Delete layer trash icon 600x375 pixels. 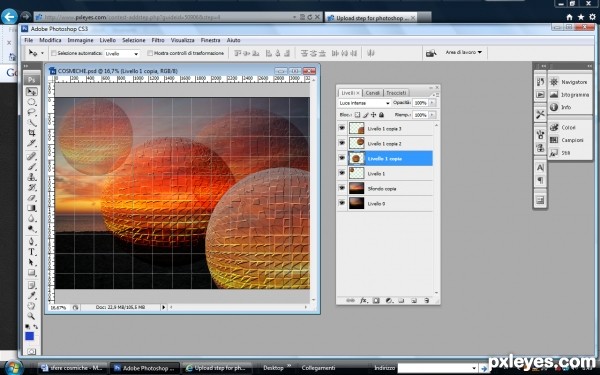426,301
